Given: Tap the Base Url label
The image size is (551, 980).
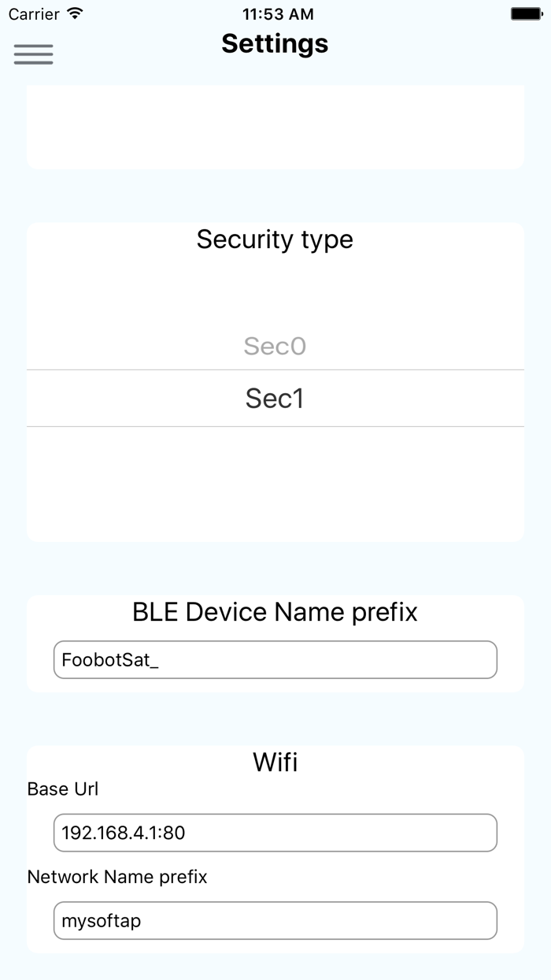Looking at the screenshot, I should pos(61,789).
